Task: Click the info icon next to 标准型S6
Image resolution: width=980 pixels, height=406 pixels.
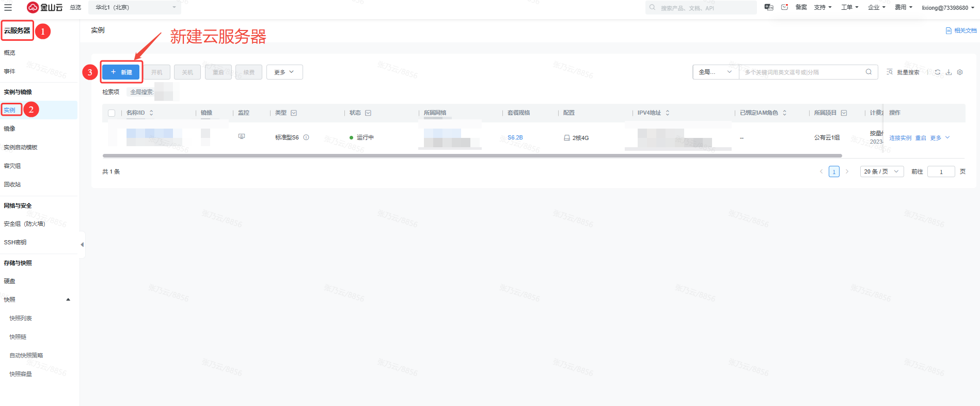Action: 306,137
